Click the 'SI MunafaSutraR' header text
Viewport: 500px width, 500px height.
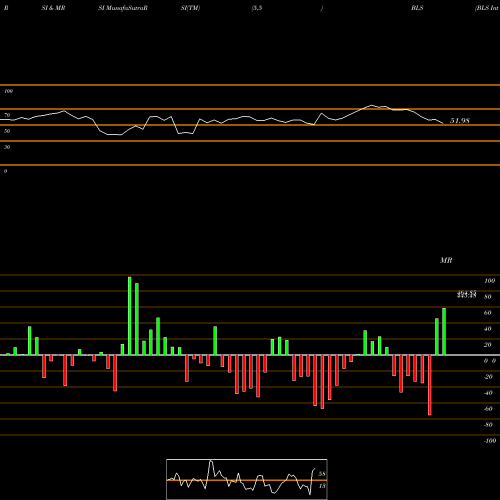[x=123, y=8]
